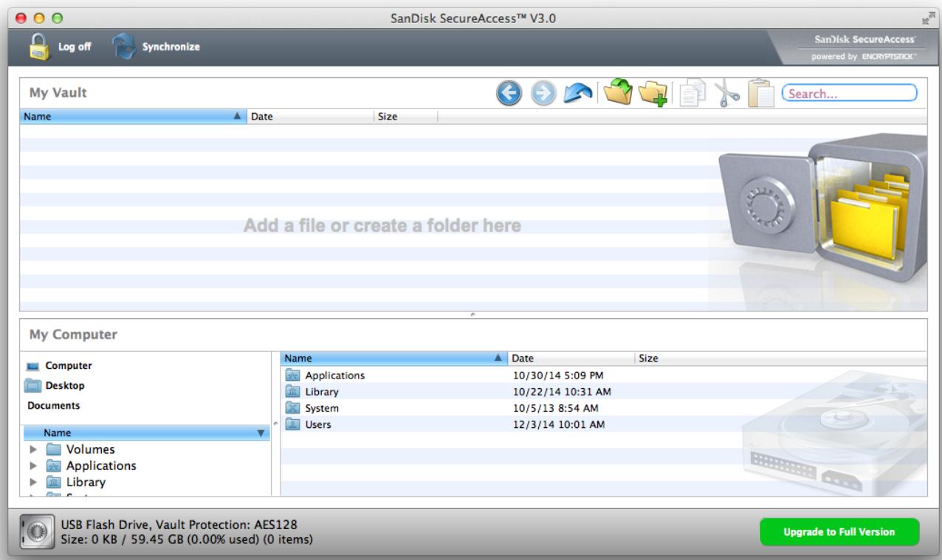Click the date 12/3/14 10:01 AM
This screenshot has height=560, width=942.
pos(558,424)
